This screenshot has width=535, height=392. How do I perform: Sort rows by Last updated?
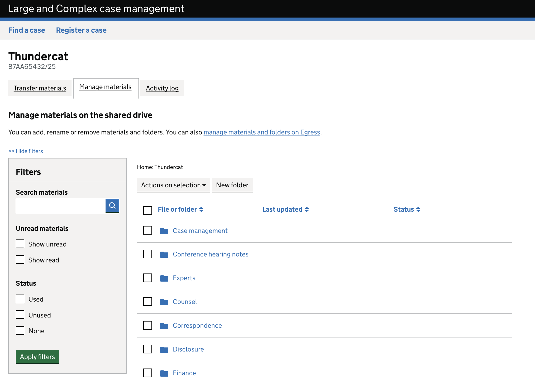pos(285,209)
